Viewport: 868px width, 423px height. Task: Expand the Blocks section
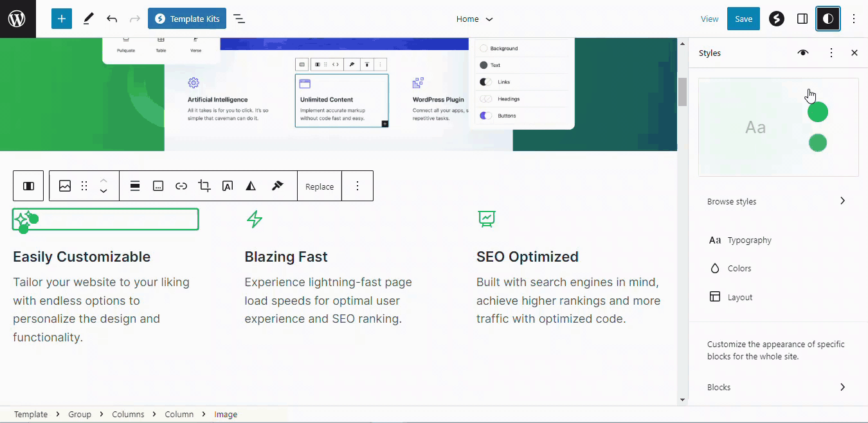pyautogui.click(x=777, y=387)
